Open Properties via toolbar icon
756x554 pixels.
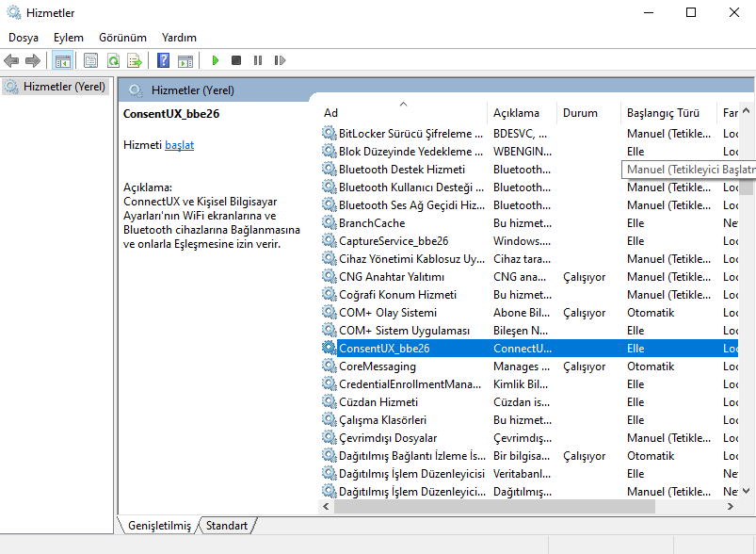pos(90,60)
